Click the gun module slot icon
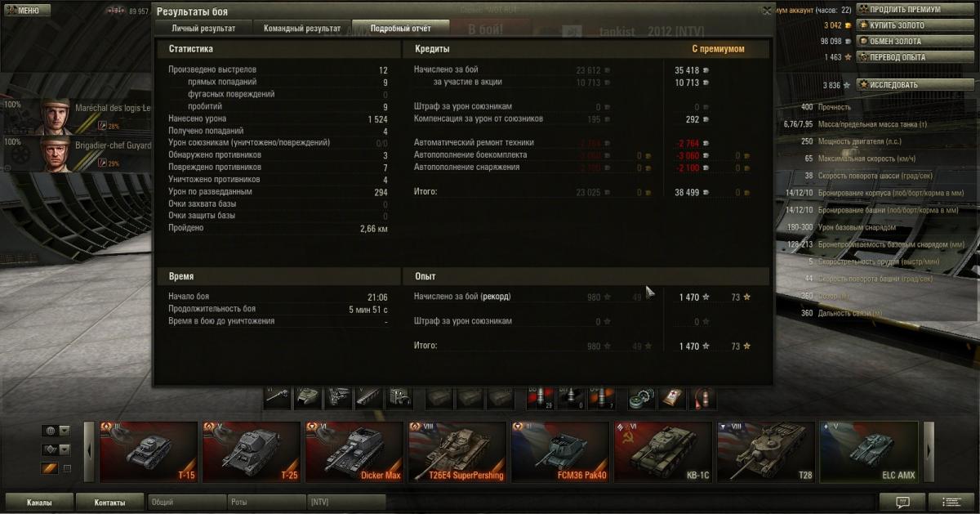Viewport: 980px width, 514px height. click(278, 397)
